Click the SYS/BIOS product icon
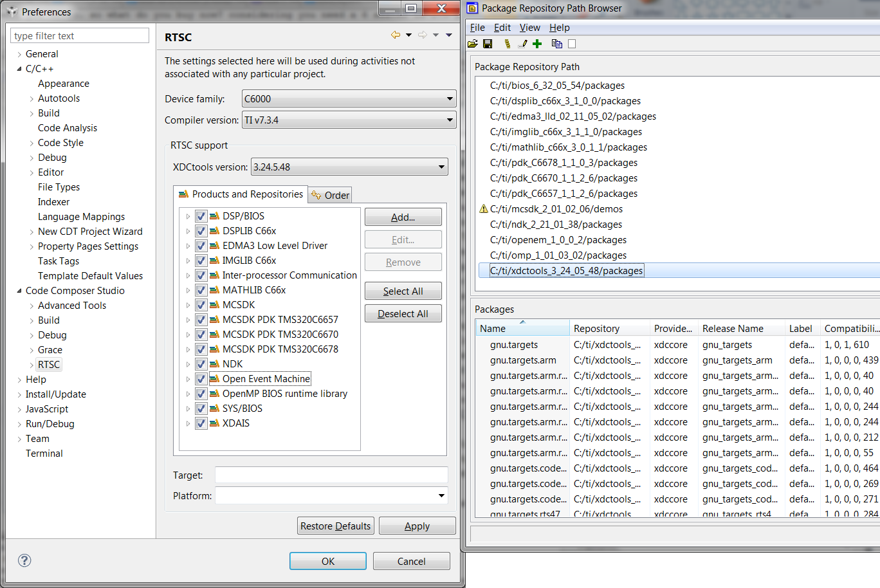The width and height of the screenshot is (880, 588). [x=215, y=409]
